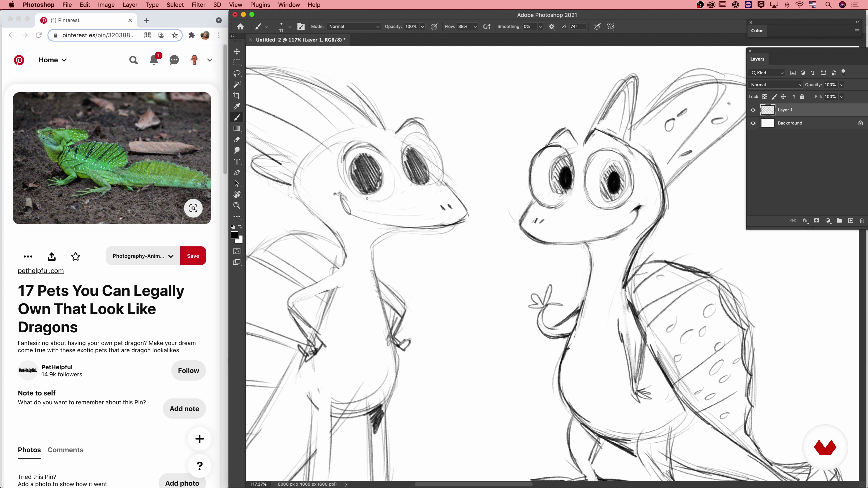Select the Zoom tool
This screenshot has width=868, height=488.
click(237, 205)
